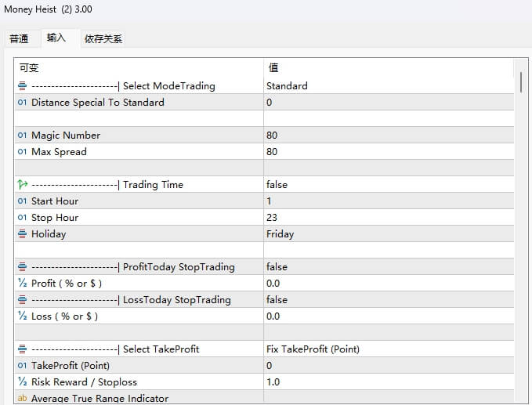The image size is (532, 405).
Task: Edit the Profit ( % or $ ) value 0.0
Action: [389, 284]
